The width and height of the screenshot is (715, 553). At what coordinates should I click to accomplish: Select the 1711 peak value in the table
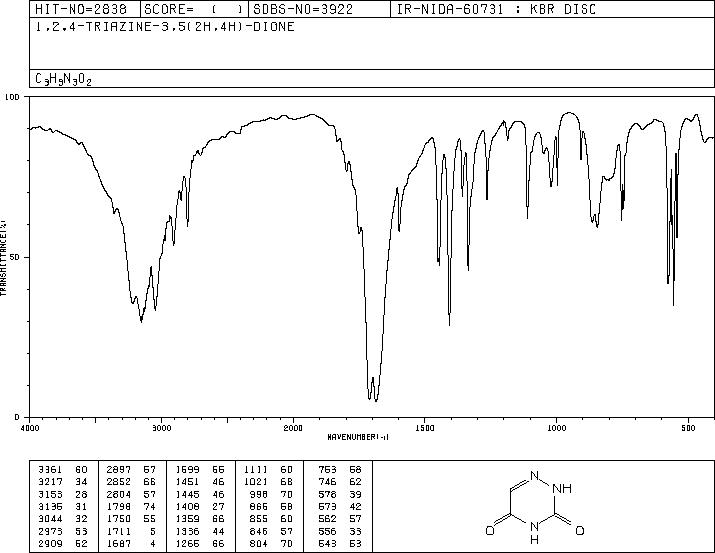click(119, 531)
